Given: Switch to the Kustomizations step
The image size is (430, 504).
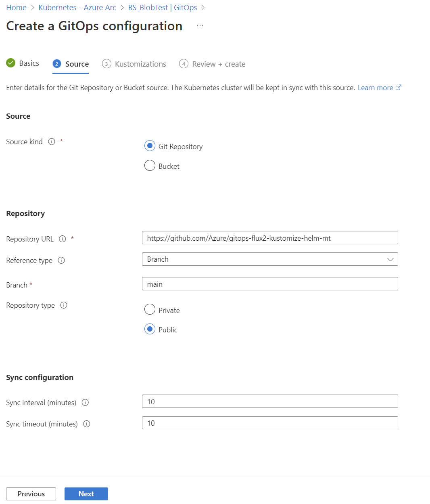Looking at the screenshot, I should (x=134, y=64).
